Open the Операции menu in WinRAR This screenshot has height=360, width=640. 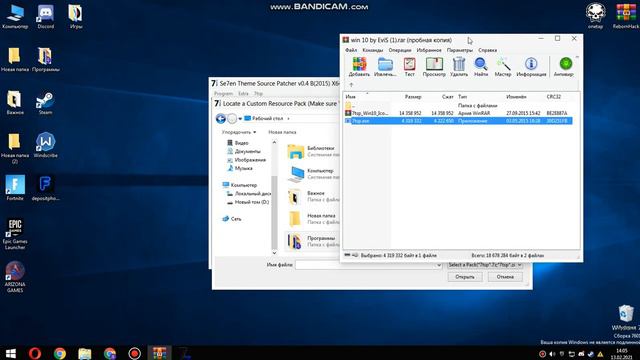[400, 50]
